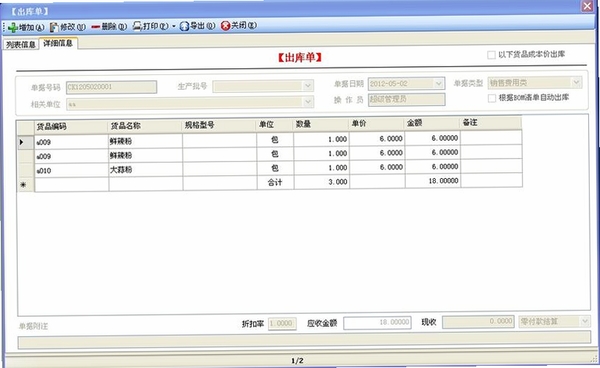Click the Export (导出) globe icon
The image size is (600, 368).
point(184,26)
